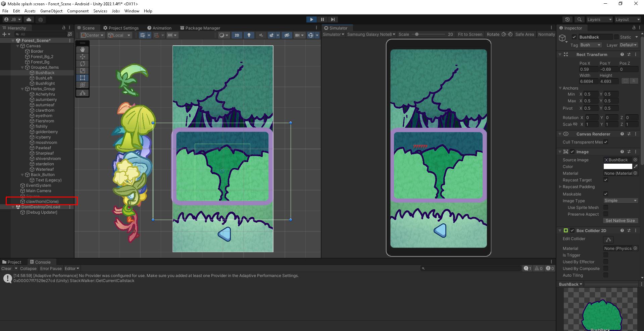Open the File menu
The height and width of the screenshot is (331, 644).
coord(5,11)
